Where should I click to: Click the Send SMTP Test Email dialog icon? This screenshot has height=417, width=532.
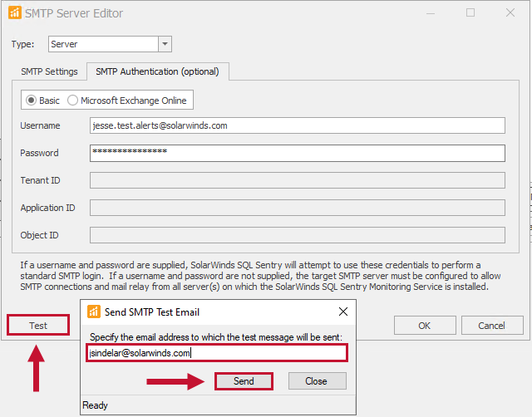click(94, 312)
